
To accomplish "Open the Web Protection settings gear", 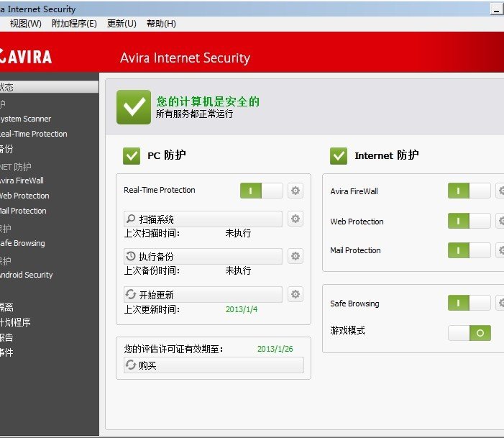I will click(500, 221).
